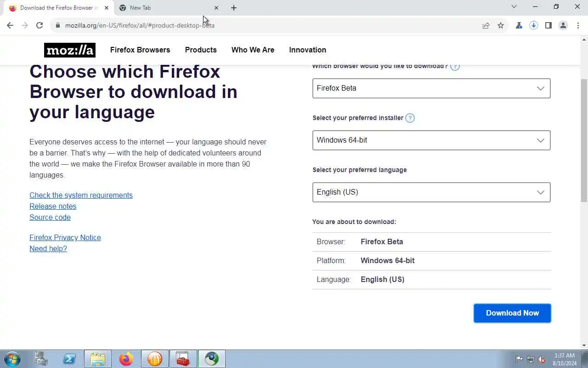Click the Action Center flag tray icon
The image size is (588, 368).
(x=520, y=359)
